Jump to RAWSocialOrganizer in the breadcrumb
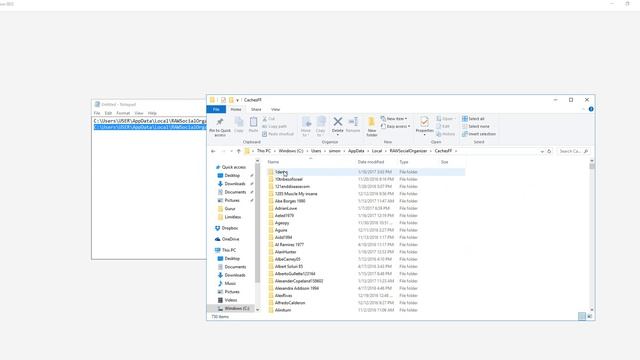Screen dimensions: 640x360 pos(408,151)
